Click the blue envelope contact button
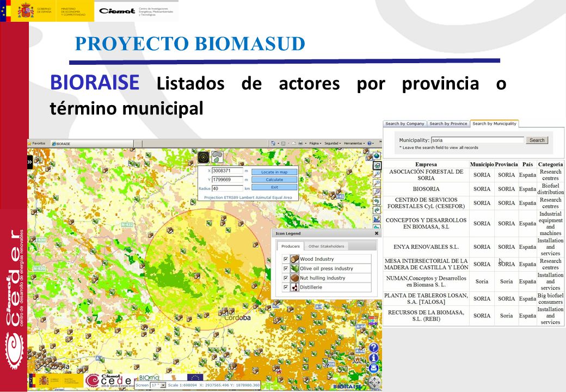Image resolution: width=566 pixels, height=392 pixels. [373, 368]
